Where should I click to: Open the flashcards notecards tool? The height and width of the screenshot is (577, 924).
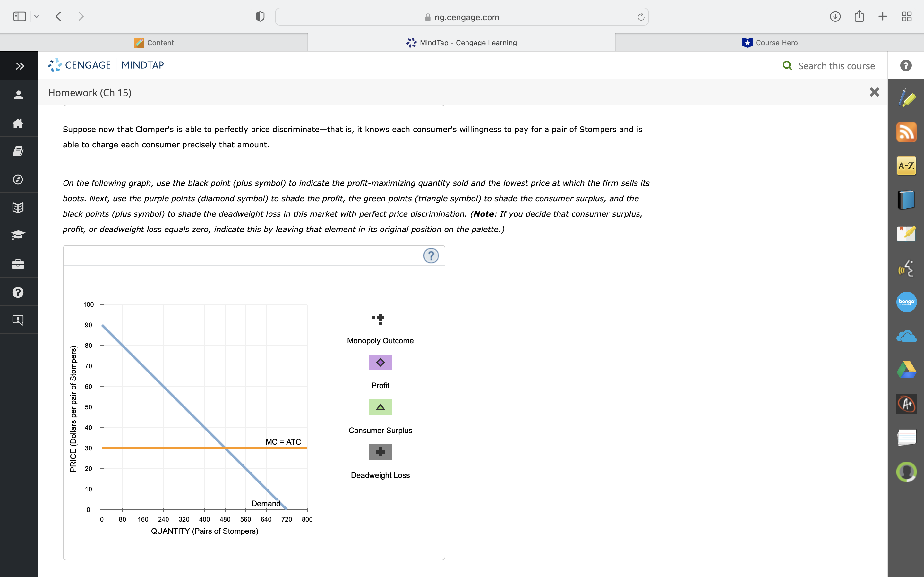coord(906,437)
